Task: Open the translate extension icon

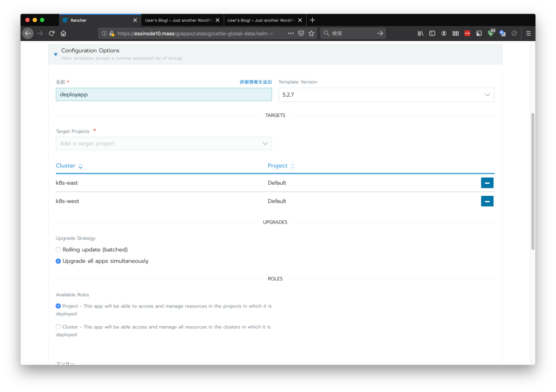Action: (x=503, y=33)
